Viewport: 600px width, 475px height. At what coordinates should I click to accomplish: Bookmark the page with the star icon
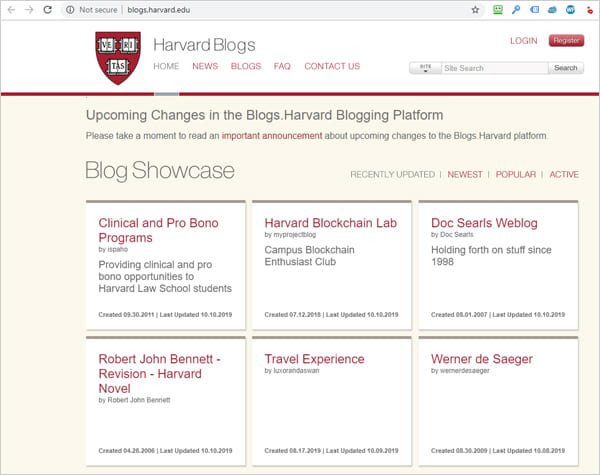475,10
